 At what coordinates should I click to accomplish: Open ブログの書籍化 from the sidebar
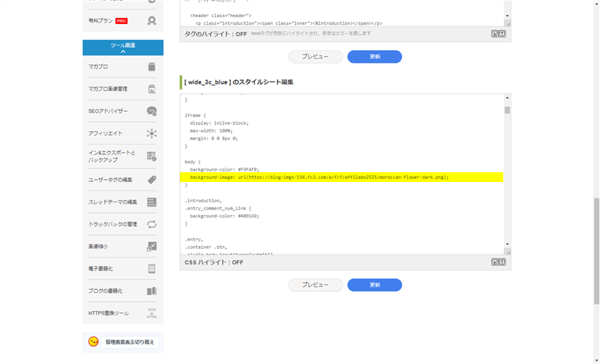123,291
